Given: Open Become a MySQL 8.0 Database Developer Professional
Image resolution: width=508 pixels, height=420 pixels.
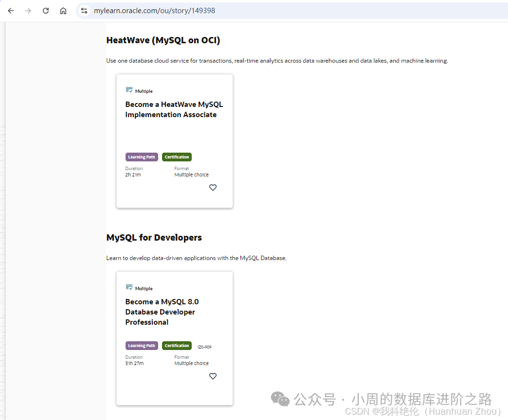Looking at the screenshot, I should point(162,312).
